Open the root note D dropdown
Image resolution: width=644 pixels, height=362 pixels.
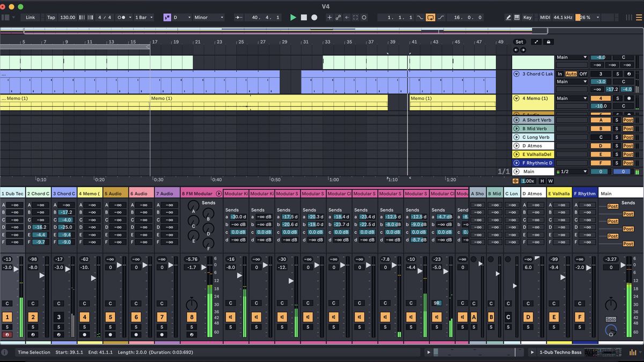[x=182, y=17]
